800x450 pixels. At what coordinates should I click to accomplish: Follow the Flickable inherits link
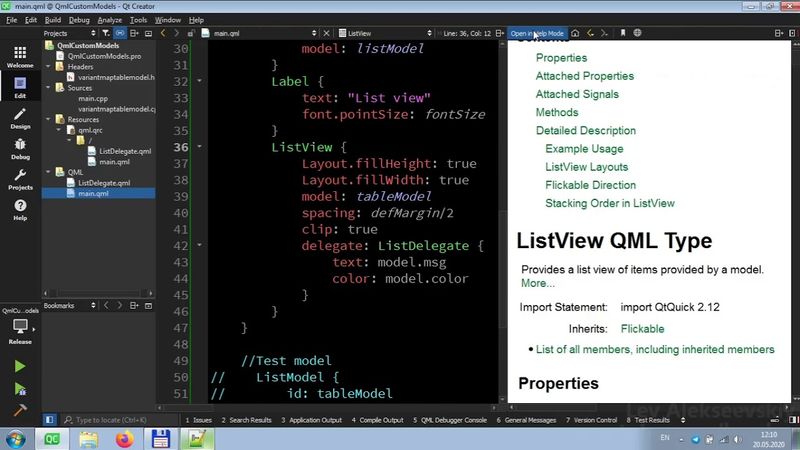click(642, 329)
